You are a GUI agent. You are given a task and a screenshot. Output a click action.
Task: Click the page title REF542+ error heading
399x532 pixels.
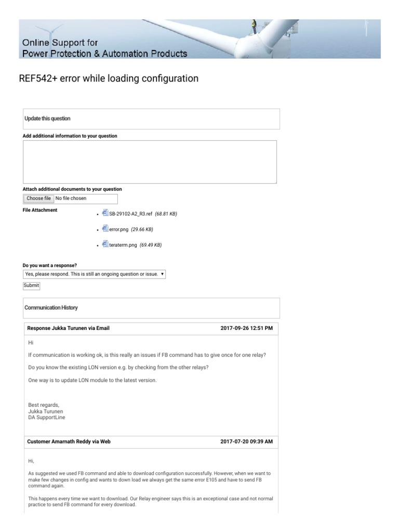coord(109,78)
